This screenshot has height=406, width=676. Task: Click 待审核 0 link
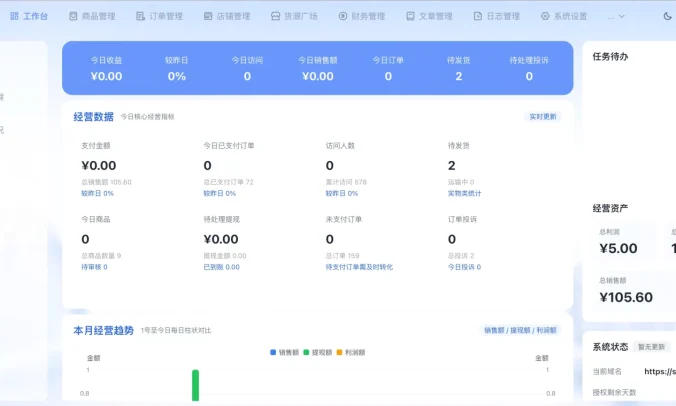click(94, 267)
